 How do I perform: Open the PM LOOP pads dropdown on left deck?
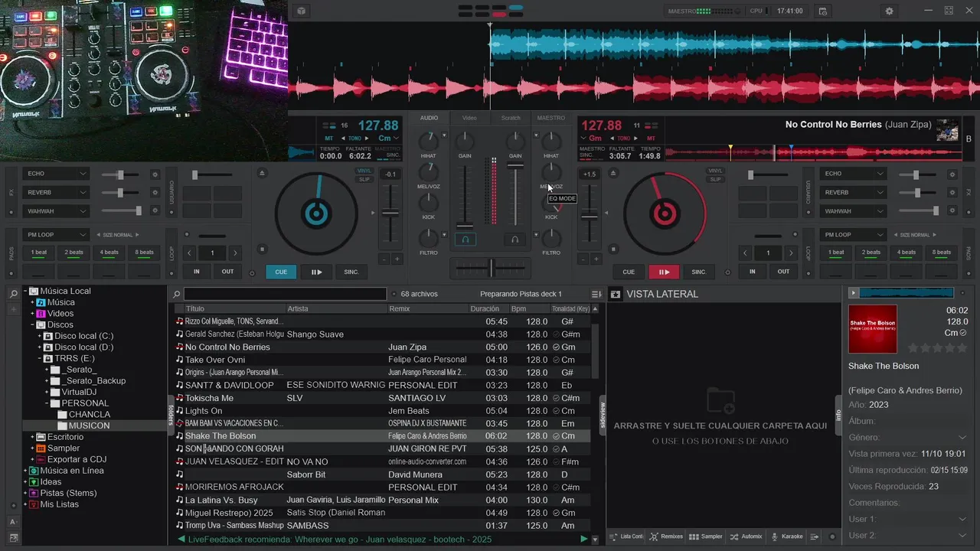tap(56, 235)
